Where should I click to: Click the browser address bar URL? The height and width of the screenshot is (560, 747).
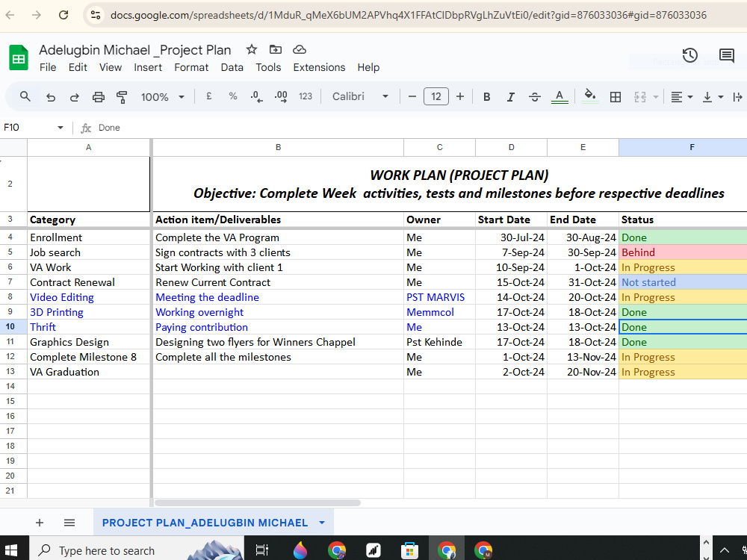[x=409, y=15]
